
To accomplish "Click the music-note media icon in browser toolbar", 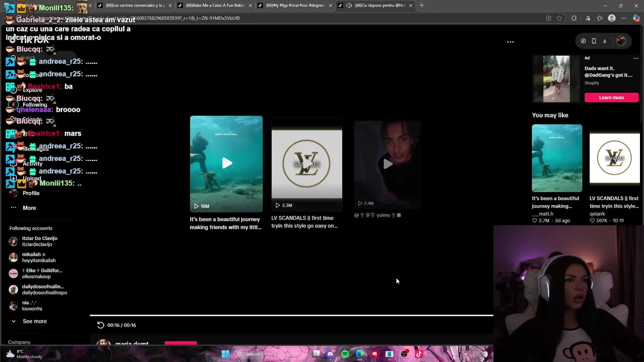I will point(587,18).
